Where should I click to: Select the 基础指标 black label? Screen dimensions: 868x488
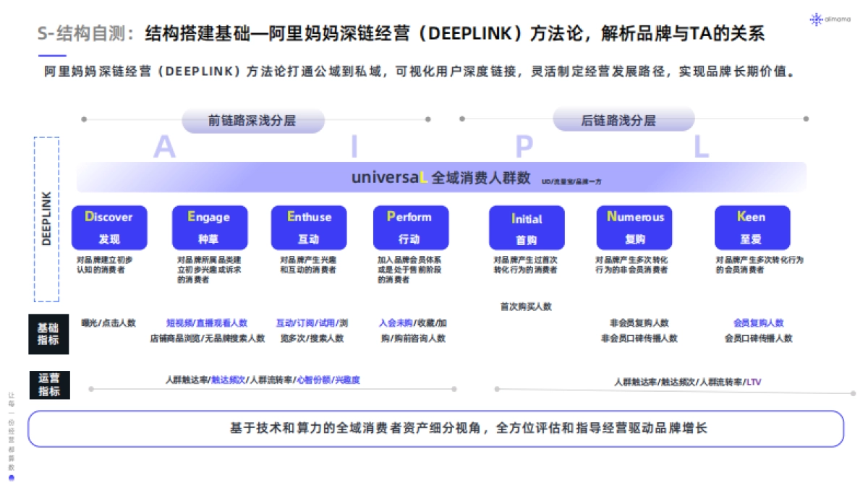click(x=48, y=333)
